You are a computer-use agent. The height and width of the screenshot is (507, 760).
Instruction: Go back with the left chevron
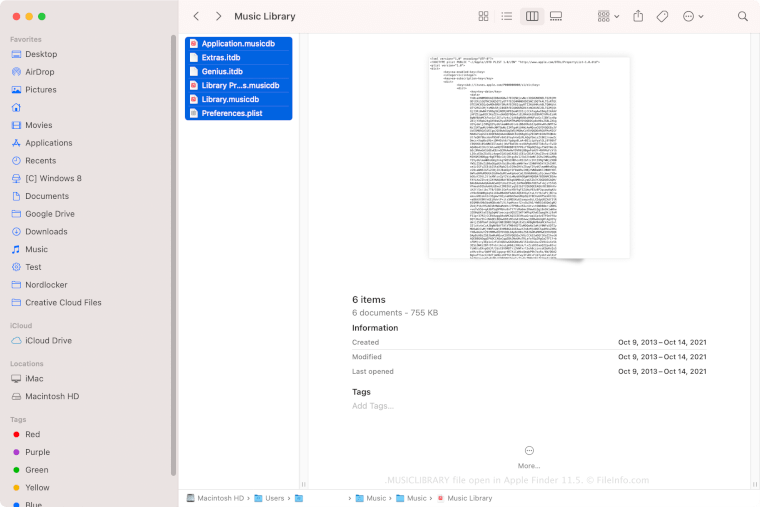click(196, 16)
